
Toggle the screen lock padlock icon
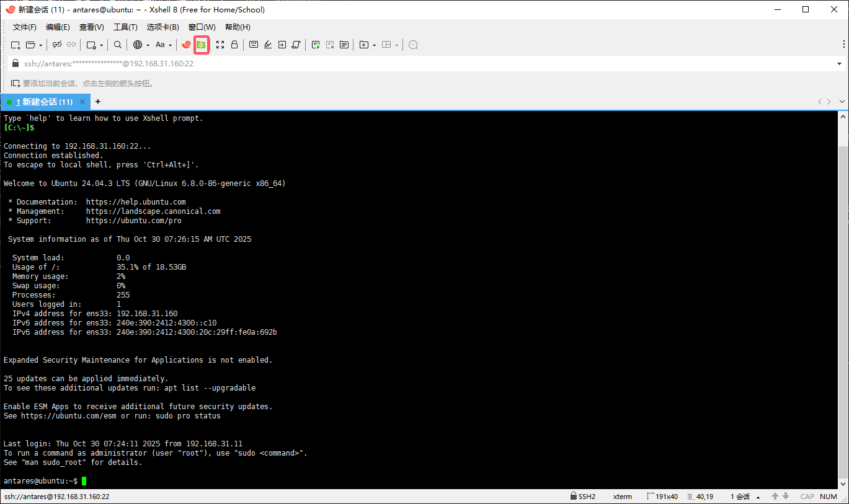click(x=234, y=45)
